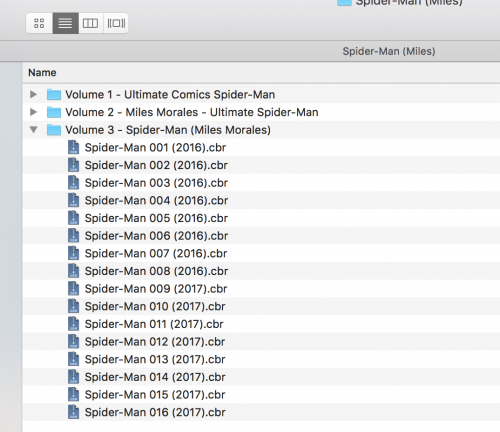Select file name Spider-Man 001 (2016).cbr
The width and height of the screenshot is (500, 432).
point(155,148)
